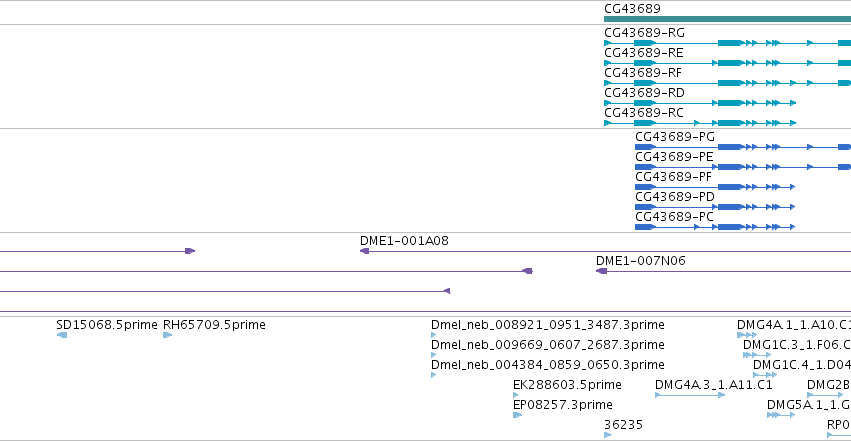851x441 pixels.
Task: Click the CG43689-RF transcript label
Action: pos(643,73)
